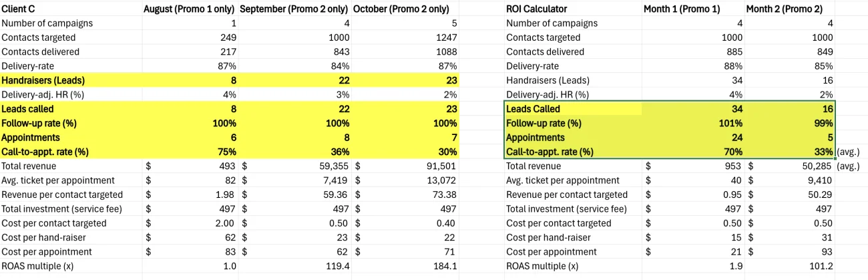The height and width of the screenshot is (280, 868).
Task: Select Month 1 contacts delivered value 885
Action: [732, 51]
